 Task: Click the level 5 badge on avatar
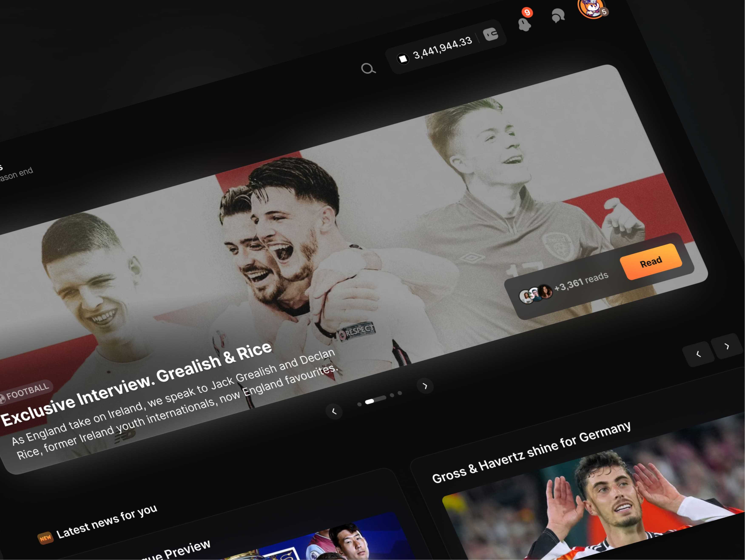tap(604, 12)
